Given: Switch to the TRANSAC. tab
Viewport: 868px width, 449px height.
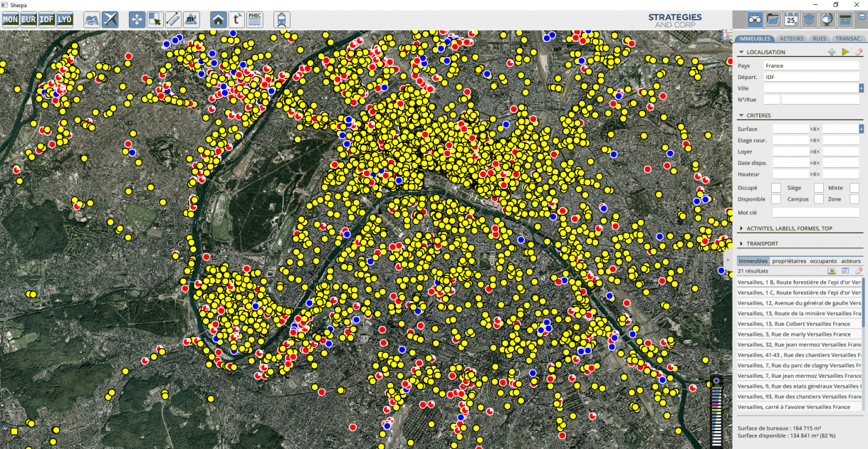Looking at the screenshot, I should point(847,38).
